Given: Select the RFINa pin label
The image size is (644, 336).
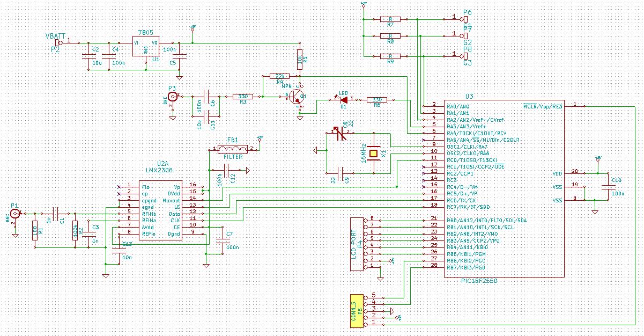Looking at the screenshot, I should 149,220.
